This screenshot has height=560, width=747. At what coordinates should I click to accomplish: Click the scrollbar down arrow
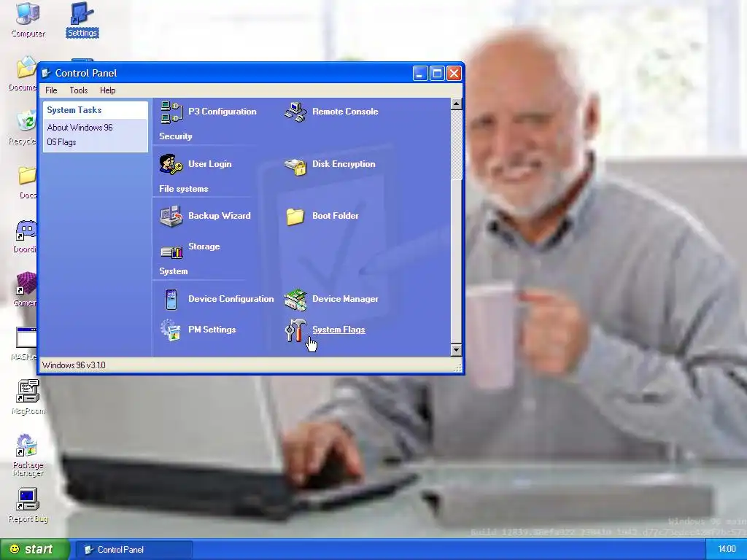click(x=456, y=350)
